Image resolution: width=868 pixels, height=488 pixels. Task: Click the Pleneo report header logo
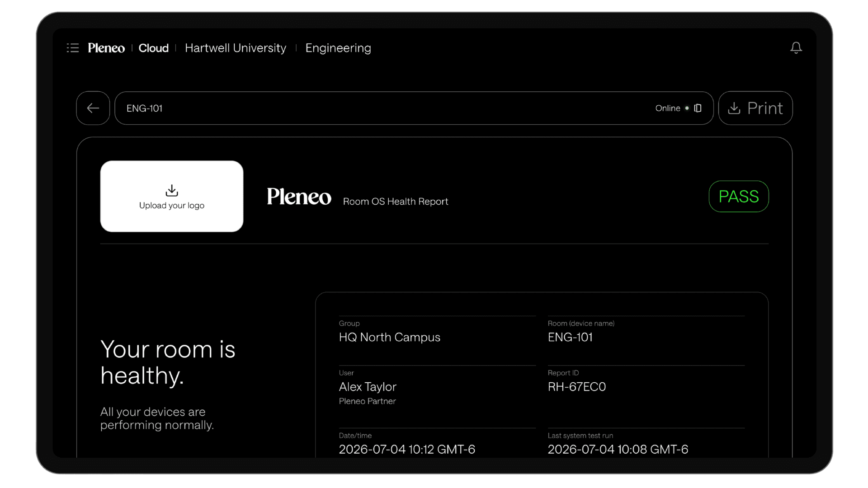coord(299,197)
